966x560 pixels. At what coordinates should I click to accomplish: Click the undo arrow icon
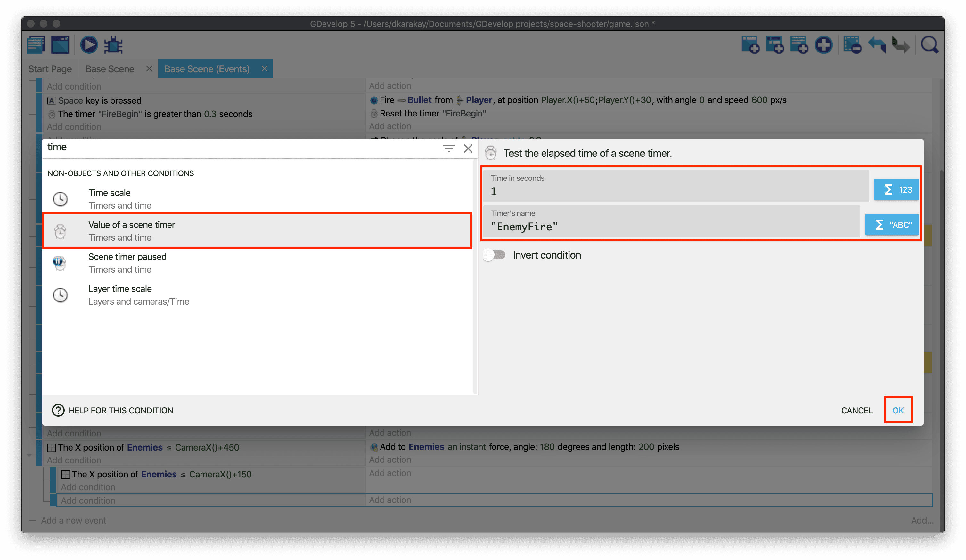877,45
